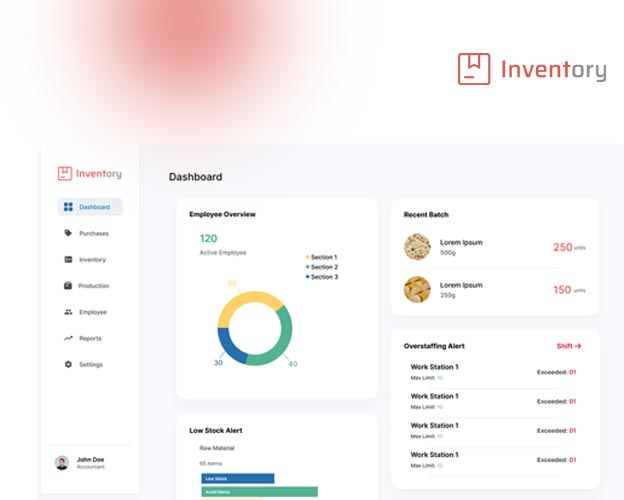Toggle Section 3 in the chart legend

point(322,277)
